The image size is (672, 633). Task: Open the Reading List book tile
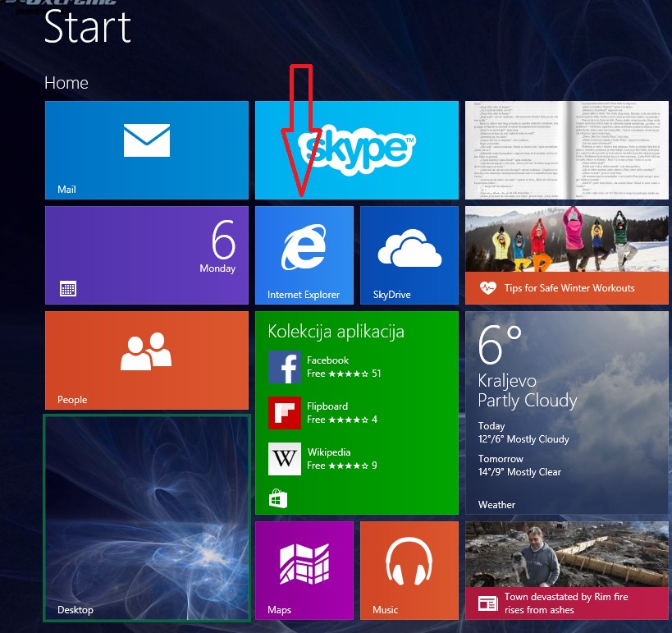point(567,150)
